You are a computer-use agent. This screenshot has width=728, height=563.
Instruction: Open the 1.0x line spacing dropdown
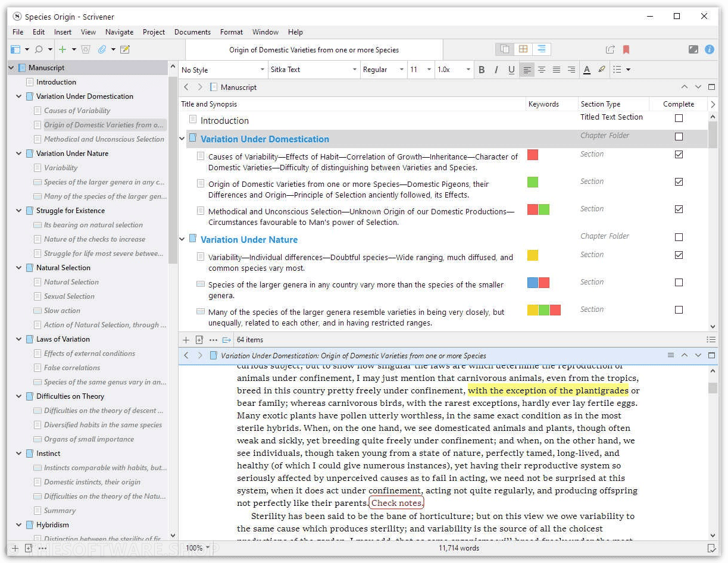(454, 70)
